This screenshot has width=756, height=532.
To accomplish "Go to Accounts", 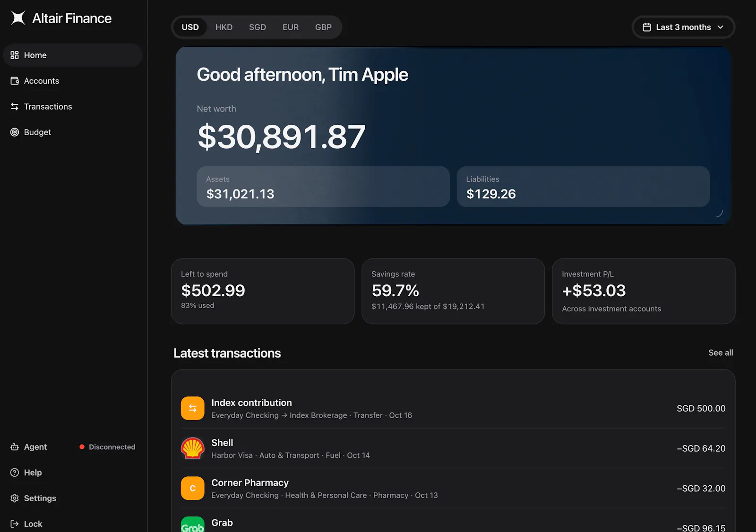I will coord(73,81).
